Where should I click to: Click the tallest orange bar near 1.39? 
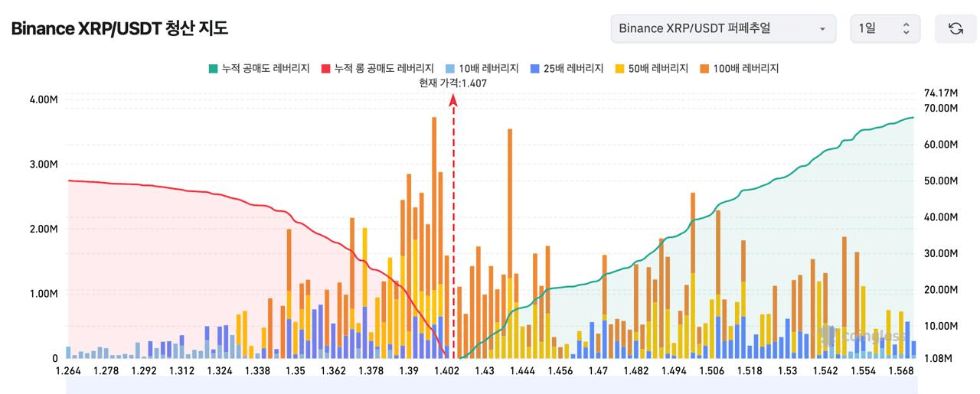click(x=434, y=203)
